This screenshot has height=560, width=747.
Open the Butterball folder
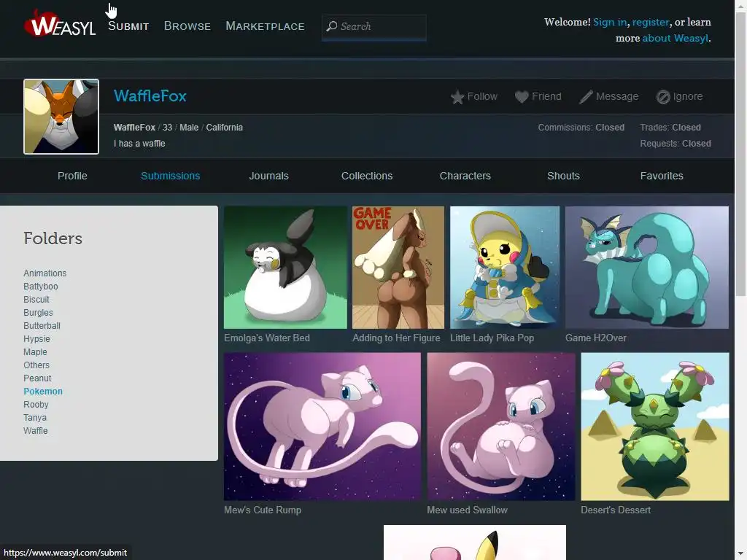(x=42, y=326)
